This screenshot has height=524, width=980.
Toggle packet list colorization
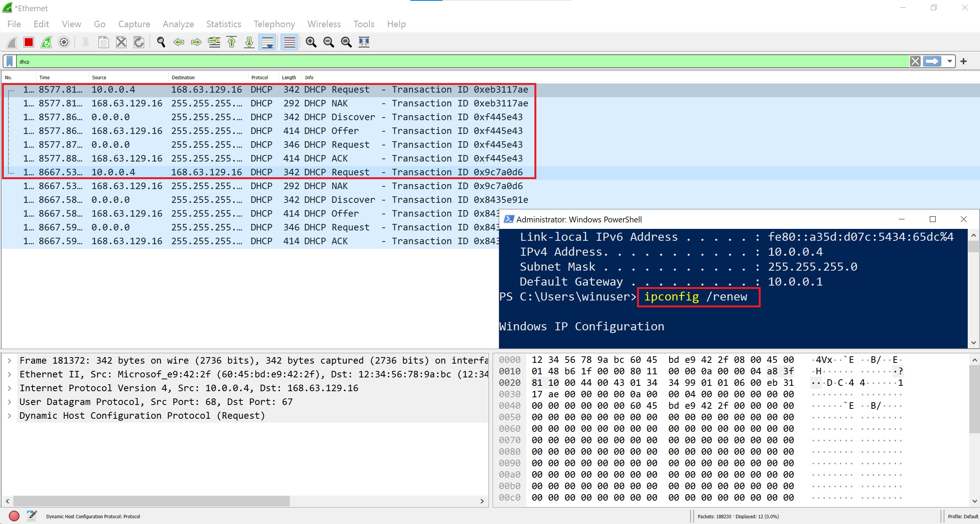coord(289,42)
